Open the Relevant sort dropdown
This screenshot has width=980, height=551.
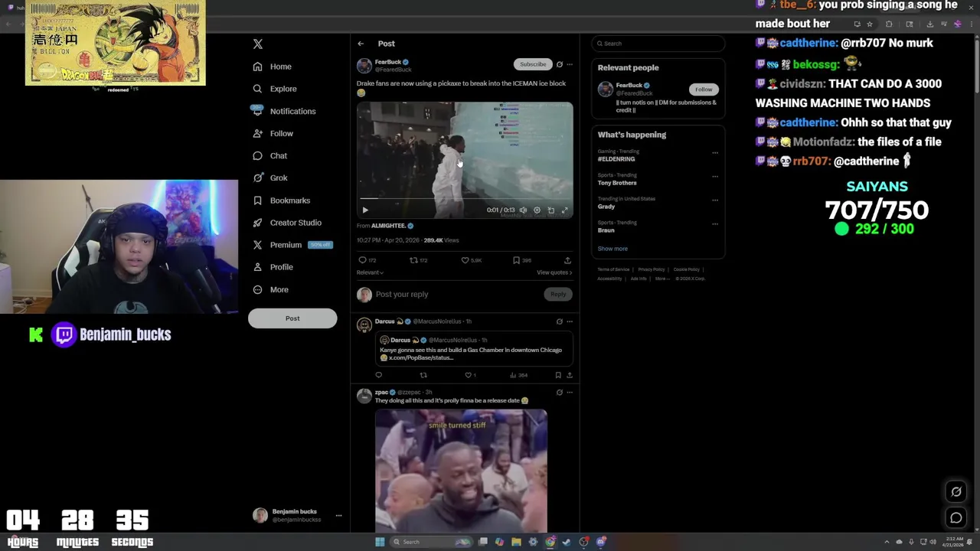coord(370,272)
